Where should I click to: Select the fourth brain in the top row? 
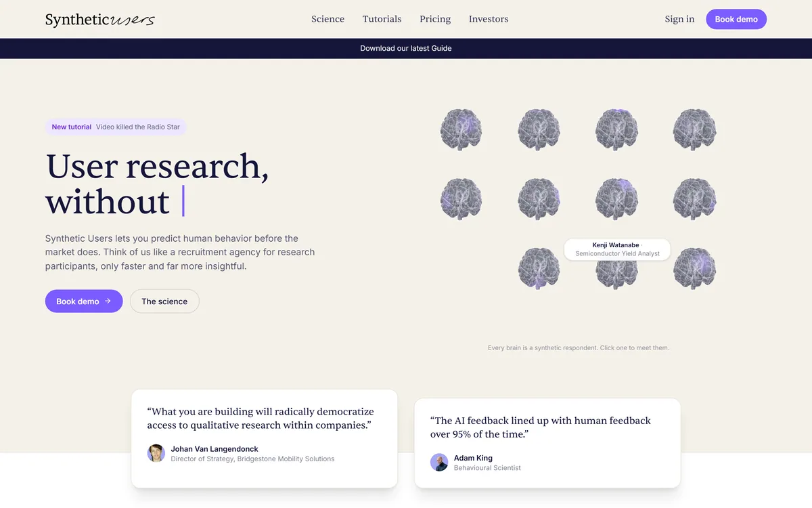click(x=694, y=129)
